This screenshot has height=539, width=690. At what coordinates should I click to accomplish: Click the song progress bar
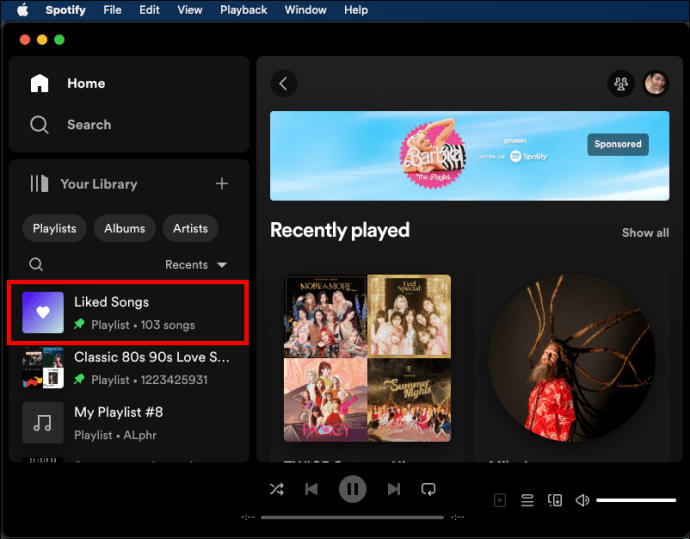(x=352, y=517)
